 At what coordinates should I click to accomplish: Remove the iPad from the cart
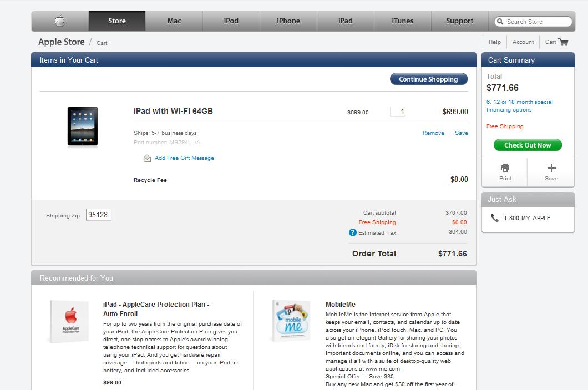[x=433, y=133]
